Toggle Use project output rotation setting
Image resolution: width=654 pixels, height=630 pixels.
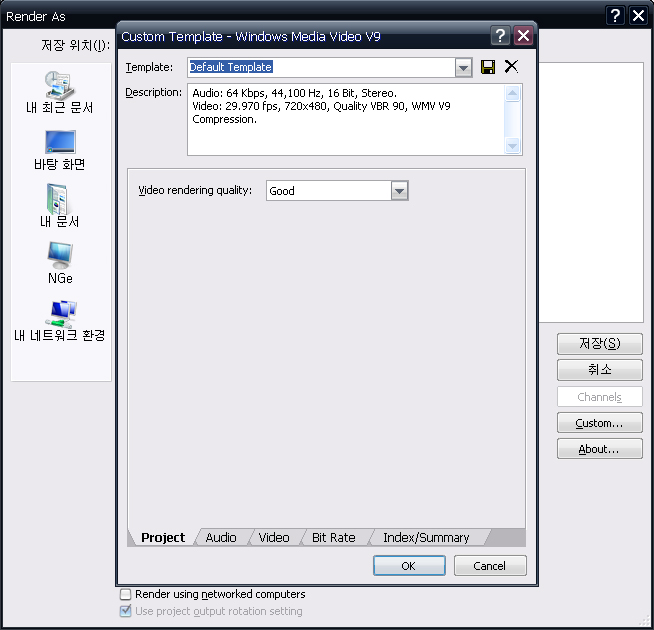(125, 611)
